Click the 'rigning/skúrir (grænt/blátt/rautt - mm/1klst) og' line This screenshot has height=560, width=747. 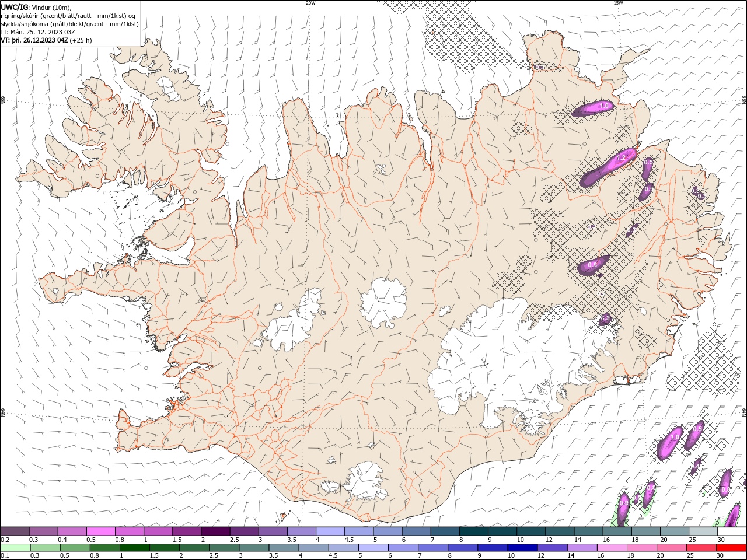click(68, 16)
